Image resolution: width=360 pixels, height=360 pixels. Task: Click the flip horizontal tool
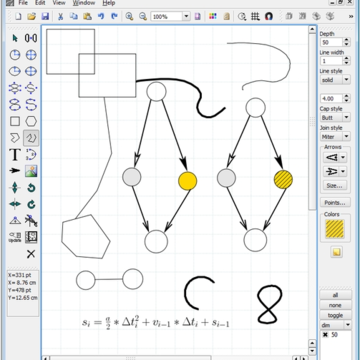pos(15,204)
